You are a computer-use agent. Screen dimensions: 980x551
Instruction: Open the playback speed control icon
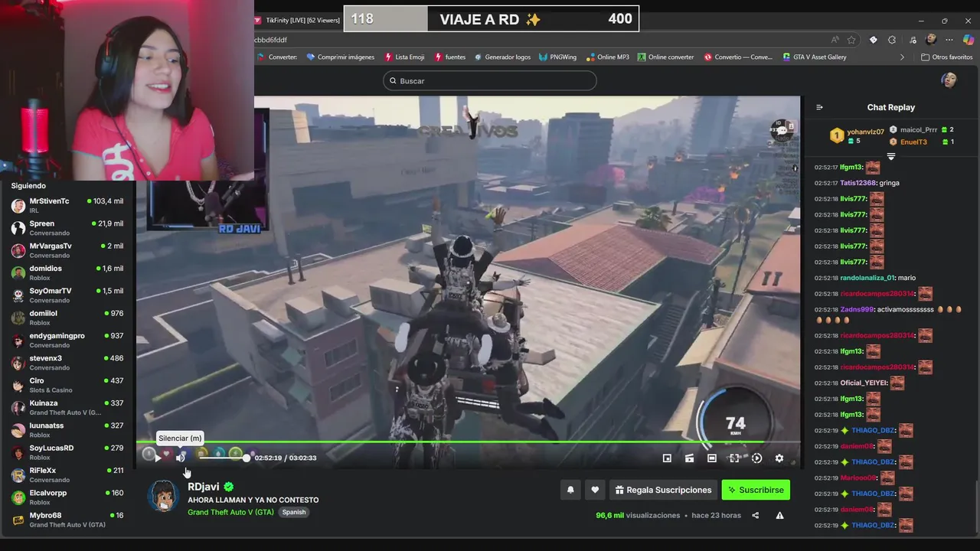pos(756,458)
